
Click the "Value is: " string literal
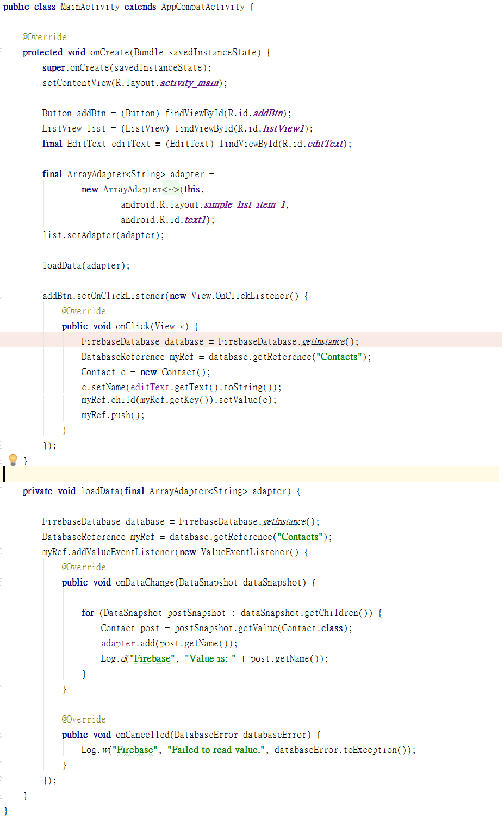point(210,658)
